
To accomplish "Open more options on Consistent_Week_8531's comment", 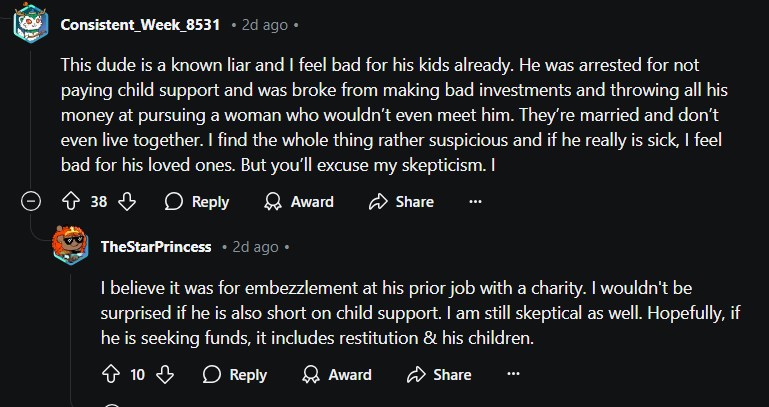I will (x=475, y=202).
